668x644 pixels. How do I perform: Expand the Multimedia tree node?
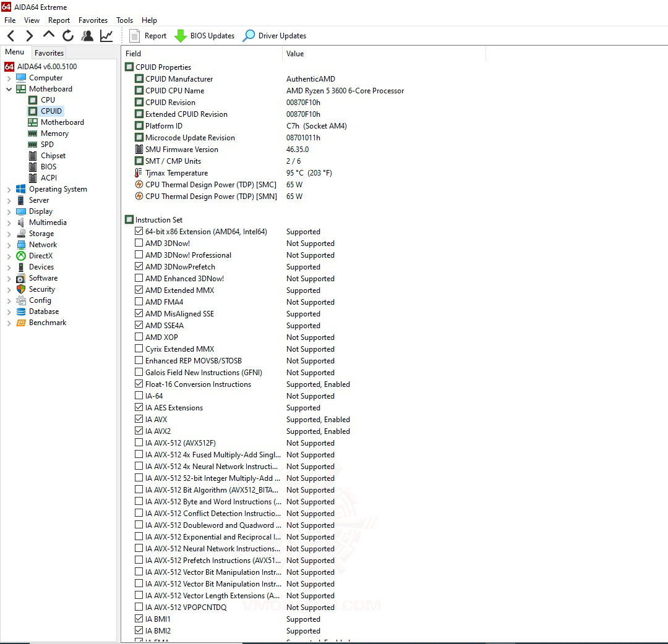(x=9, y=222)
